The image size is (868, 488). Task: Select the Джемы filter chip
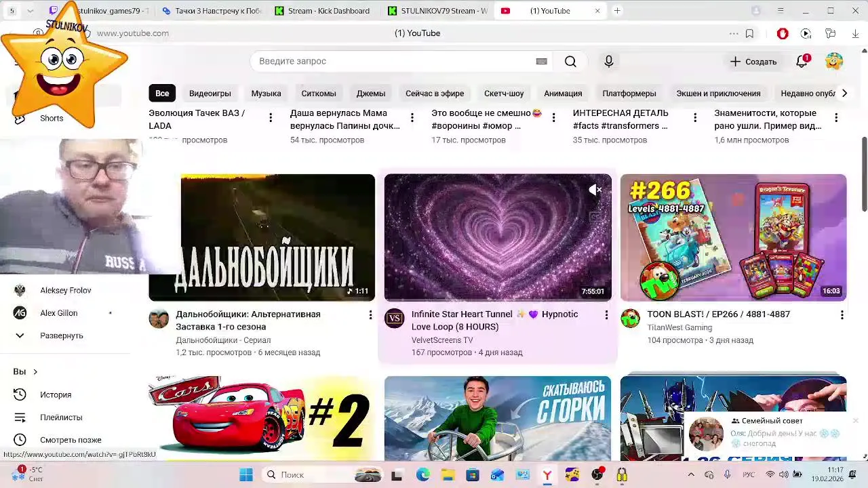371,94
